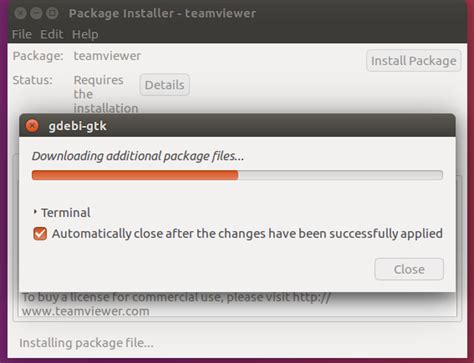Viewport: 474px width, 363px height.
Task: Click the Install Package button
Action: [x=414, y=61]
